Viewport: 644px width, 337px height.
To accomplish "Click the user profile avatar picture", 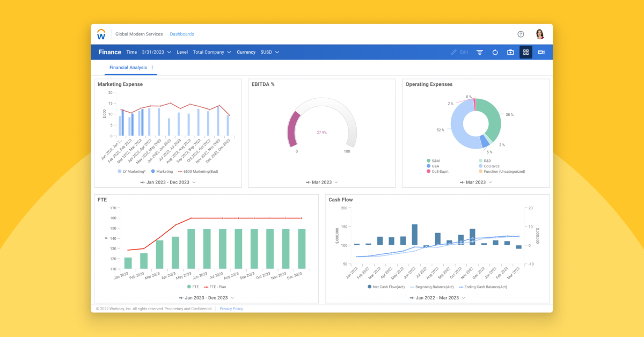I will click(x=540, y=33).
